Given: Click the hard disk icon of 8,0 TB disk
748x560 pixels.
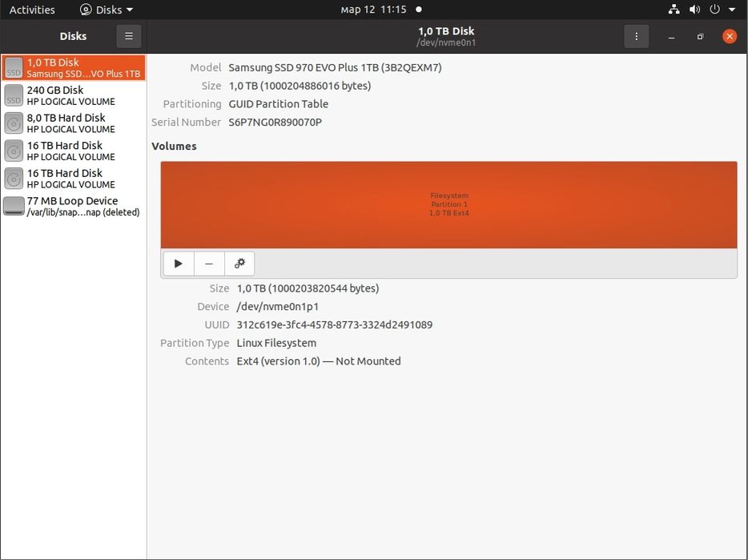Looking at the screenshot, I should click(x=14, y=123).
